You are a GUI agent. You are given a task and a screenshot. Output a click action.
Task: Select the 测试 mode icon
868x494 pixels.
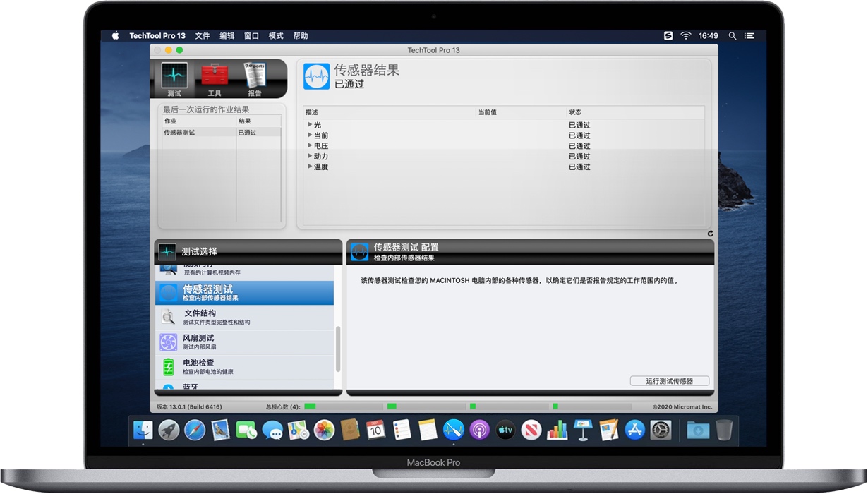174,76
